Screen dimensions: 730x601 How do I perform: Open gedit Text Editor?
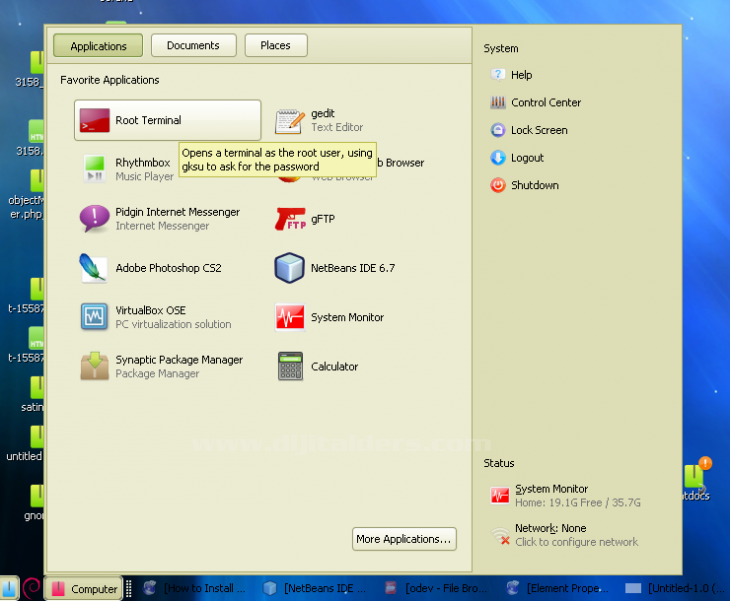(320, 121)
